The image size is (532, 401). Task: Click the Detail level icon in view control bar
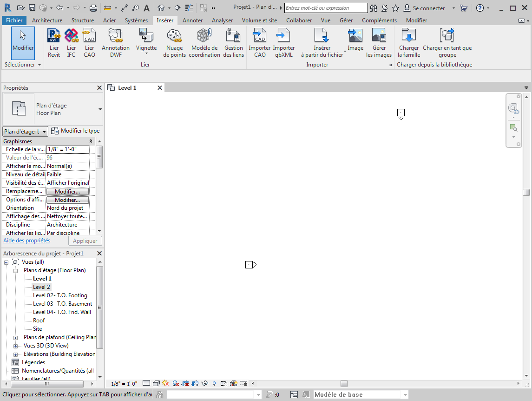click(146, 383)
